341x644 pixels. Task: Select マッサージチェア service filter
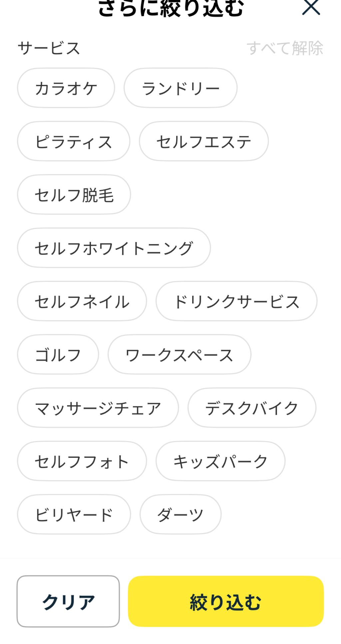[98, 408]
